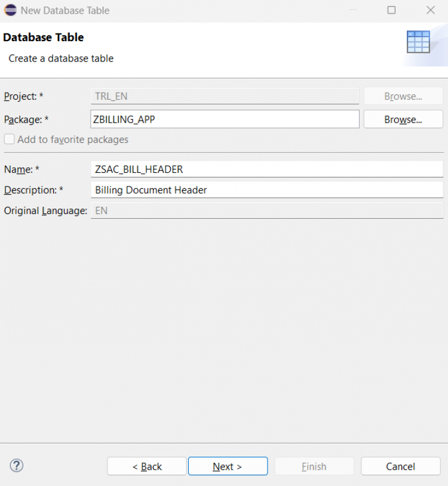Minimize the dialog window
The height and width of the screenshot is (486, 448).
[x=352, y=10]
